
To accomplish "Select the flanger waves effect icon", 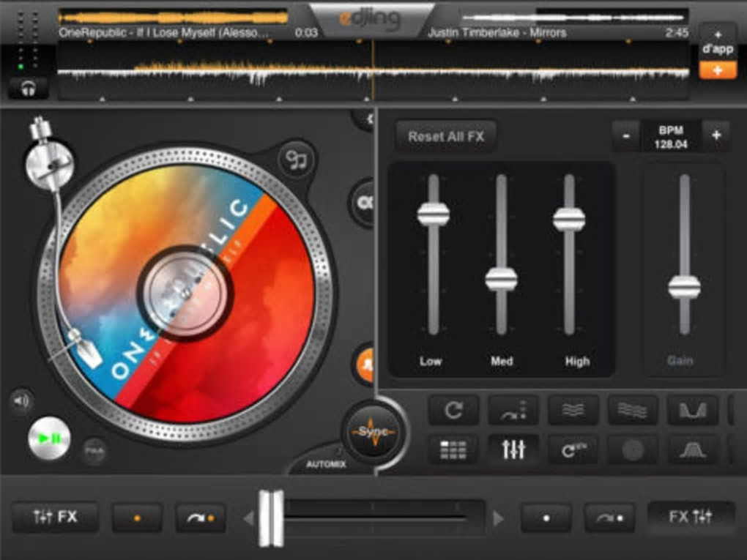I will 573,410.
